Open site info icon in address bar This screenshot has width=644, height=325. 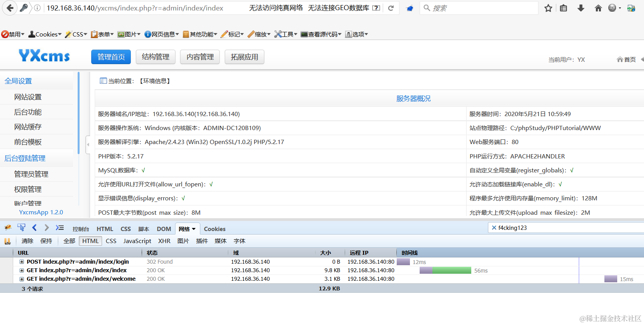pyautogui.click(x=37, y=8)
